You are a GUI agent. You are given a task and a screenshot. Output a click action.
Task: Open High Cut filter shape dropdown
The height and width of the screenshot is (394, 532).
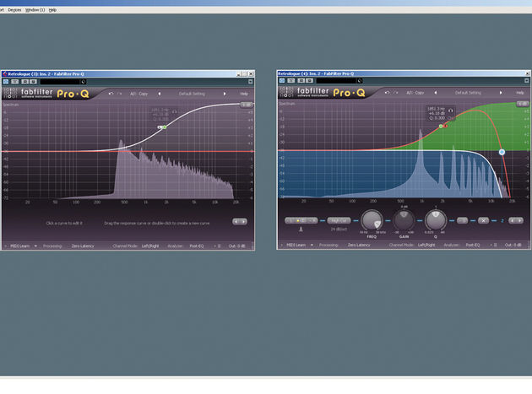pyautogui.click(x=339, y=221)
